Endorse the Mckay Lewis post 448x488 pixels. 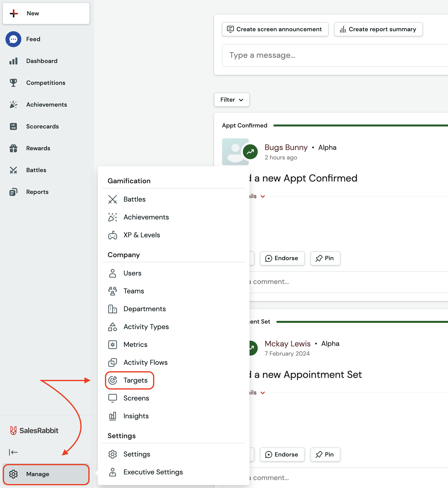tap(282, 455)
